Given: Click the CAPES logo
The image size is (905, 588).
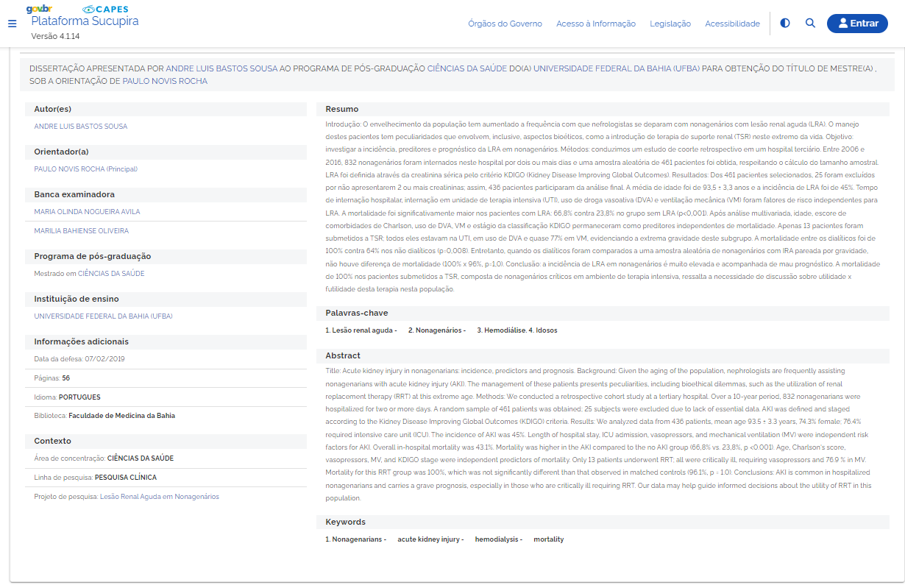Looking at the screenshot, I should [105, 9].
